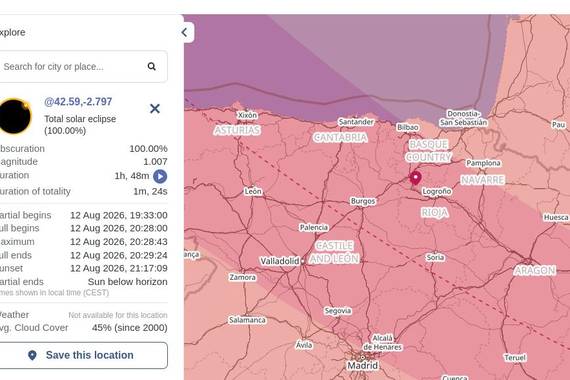Click the Bilbao city label
Screen dimensions: 570x380
[408, 127]
